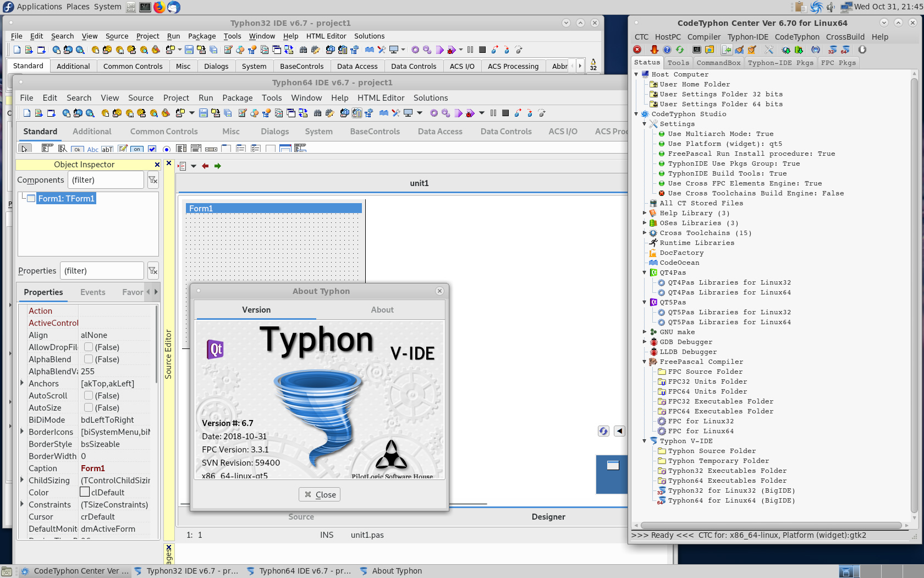Expand the Anchors property

click(x=22, y=383)
